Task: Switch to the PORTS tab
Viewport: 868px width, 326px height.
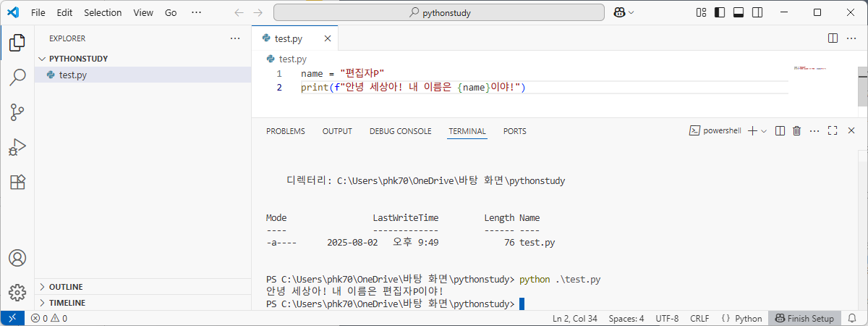Action: pos(515,131)
